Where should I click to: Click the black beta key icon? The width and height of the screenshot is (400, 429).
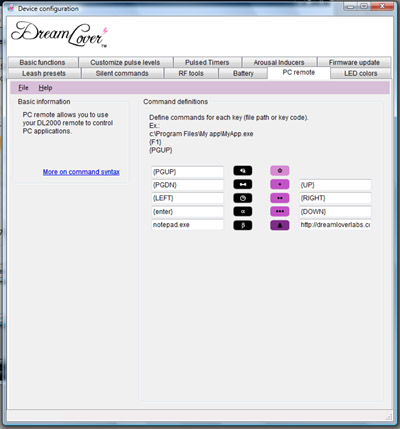(243, 225)
